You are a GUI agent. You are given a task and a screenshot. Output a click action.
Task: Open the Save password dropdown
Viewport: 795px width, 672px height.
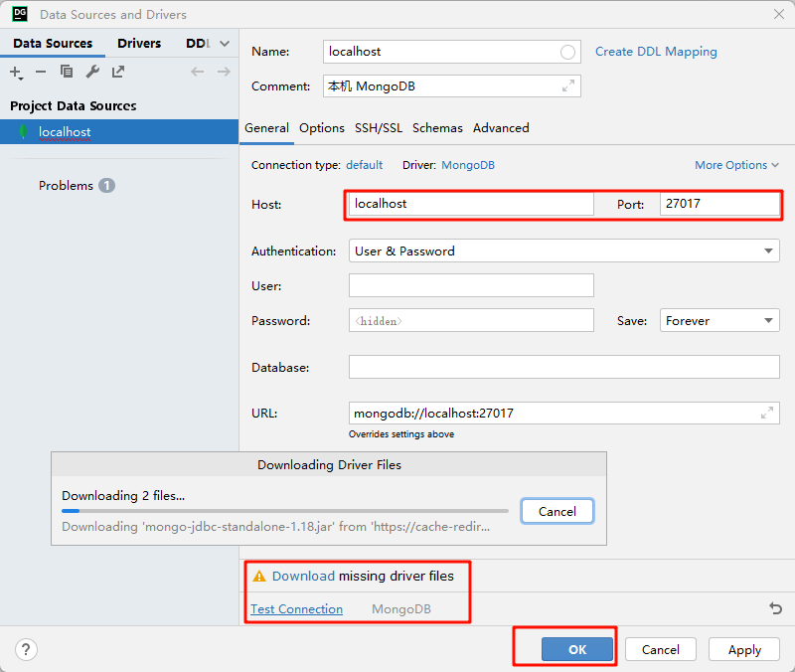719,321
